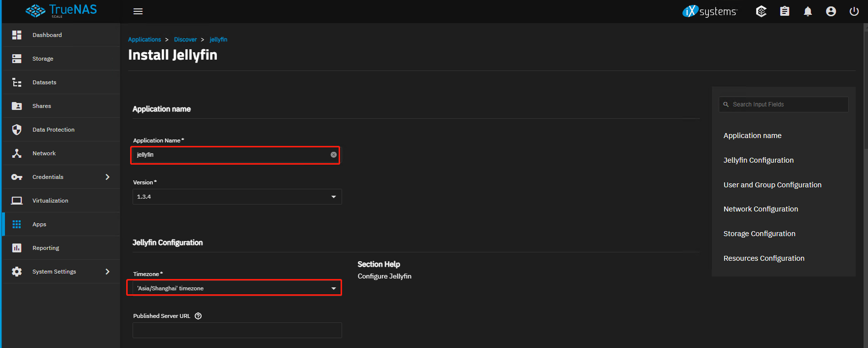The height and width of the screenshot is (348, 868).
Task: Click the search magnifier icon
Action: [x=726, y=104]
